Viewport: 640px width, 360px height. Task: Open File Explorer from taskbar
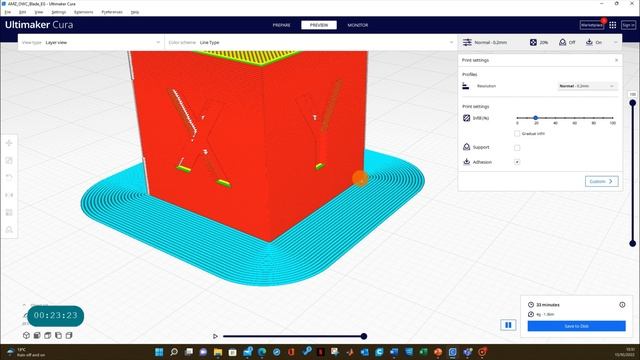[218, 352]
